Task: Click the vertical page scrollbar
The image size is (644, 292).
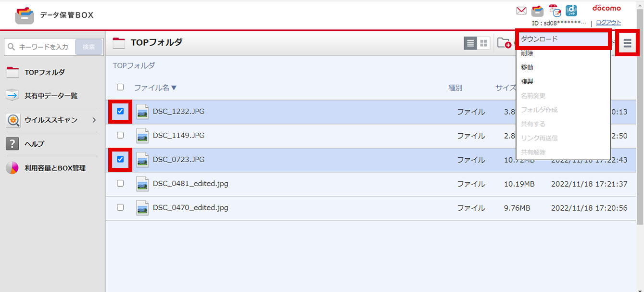Action: [640, 144]
